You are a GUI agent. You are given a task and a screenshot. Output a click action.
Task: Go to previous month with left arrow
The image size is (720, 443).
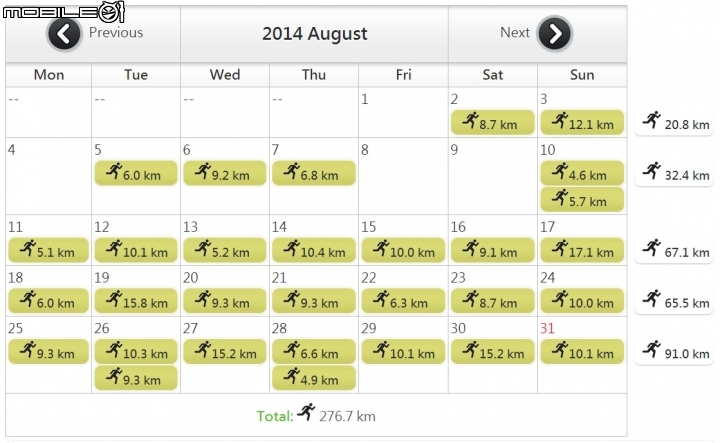click(64, 34)
